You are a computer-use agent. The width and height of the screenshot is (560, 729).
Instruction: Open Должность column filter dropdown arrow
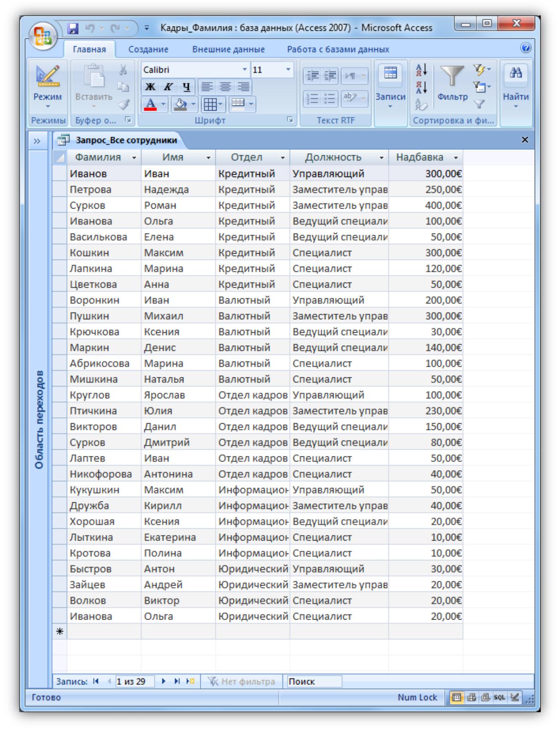pos(381,158)
